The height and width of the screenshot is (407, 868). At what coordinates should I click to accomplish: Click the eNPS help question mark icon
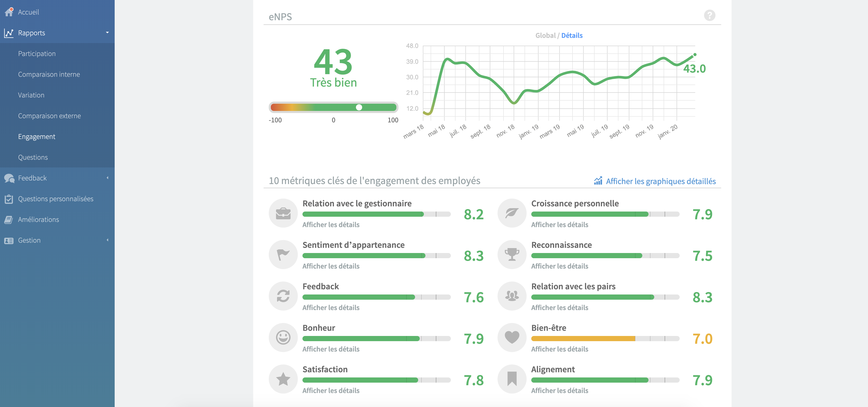pyautogui.click(x=709, y=16)
